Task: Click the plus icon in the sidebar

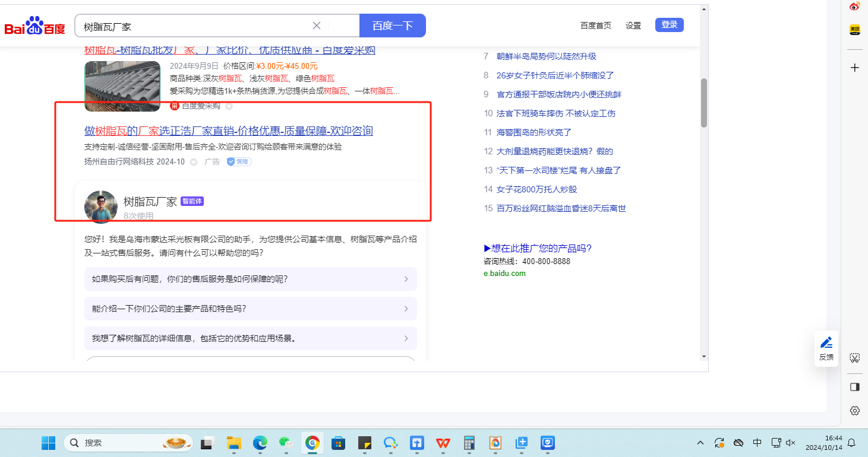Action: coord(854,68)
